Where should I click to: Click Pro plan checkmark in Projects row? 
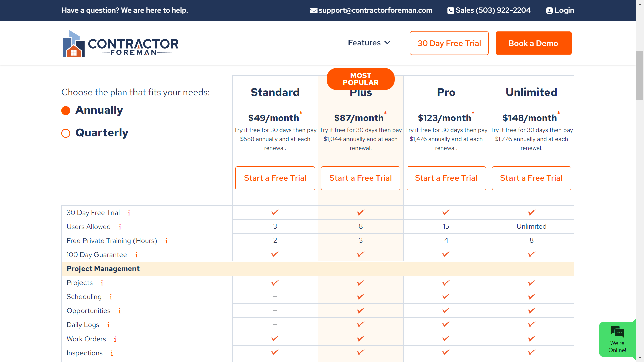point(446,283)
